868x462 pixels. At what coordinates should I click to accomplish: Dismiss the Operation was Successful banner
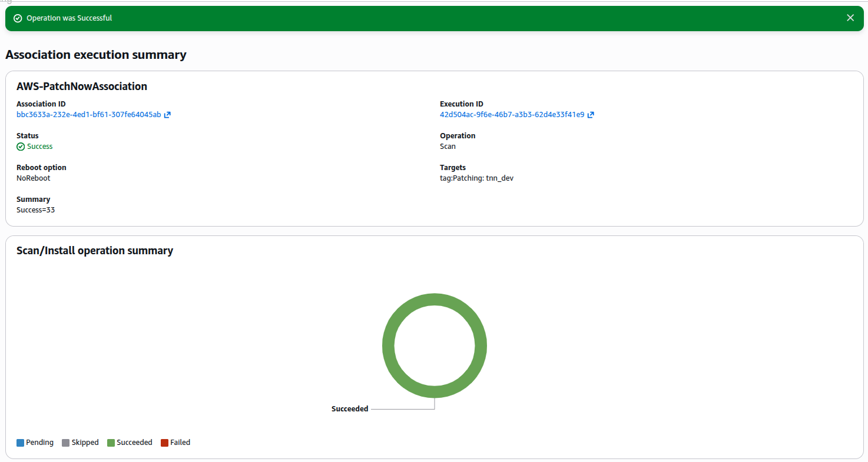[x=850, y=18]
